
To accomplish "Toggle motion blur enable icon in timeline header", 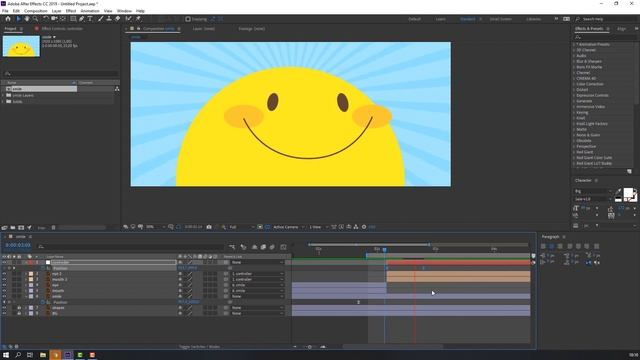I will 272,247.
